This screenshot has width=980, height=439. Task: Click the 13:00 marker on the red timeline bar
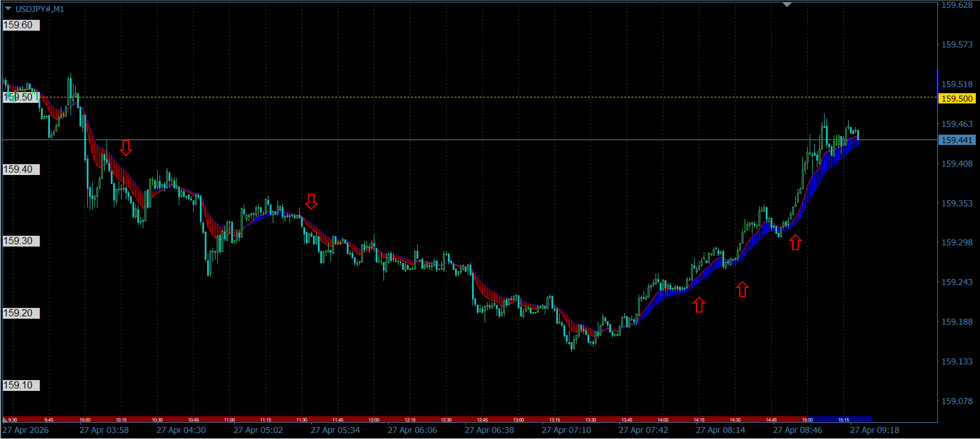tap(518, 420)
